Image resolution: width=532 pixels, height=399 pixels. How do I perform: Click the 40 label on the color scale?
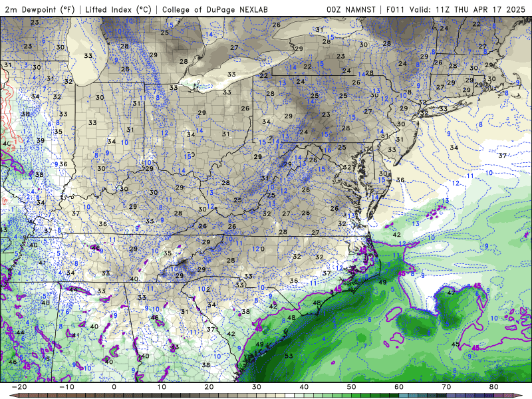coord(304,387)
